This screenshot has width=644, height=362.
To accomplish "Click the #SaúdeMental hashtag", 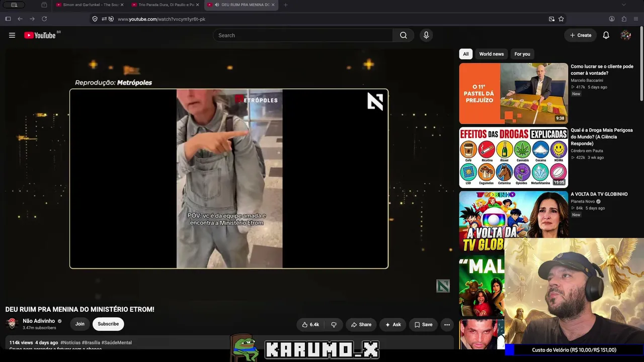I will point(117,342).
